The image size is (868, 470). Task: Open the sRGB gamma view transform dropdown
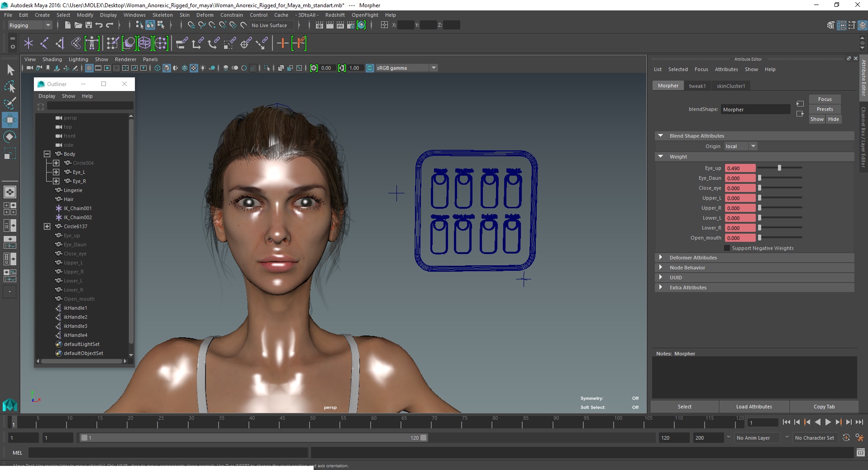click(x=406, y=68)
